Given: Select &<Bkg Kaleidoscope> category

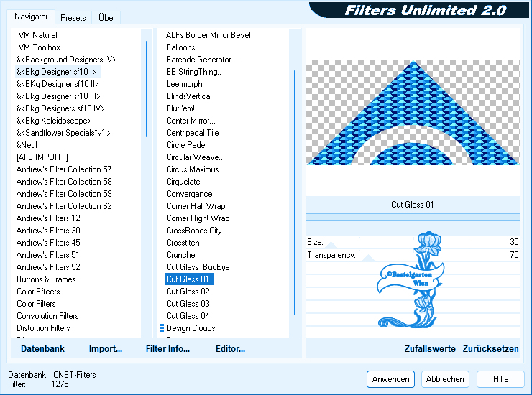Looking at the screenshot, I should 54,121.
